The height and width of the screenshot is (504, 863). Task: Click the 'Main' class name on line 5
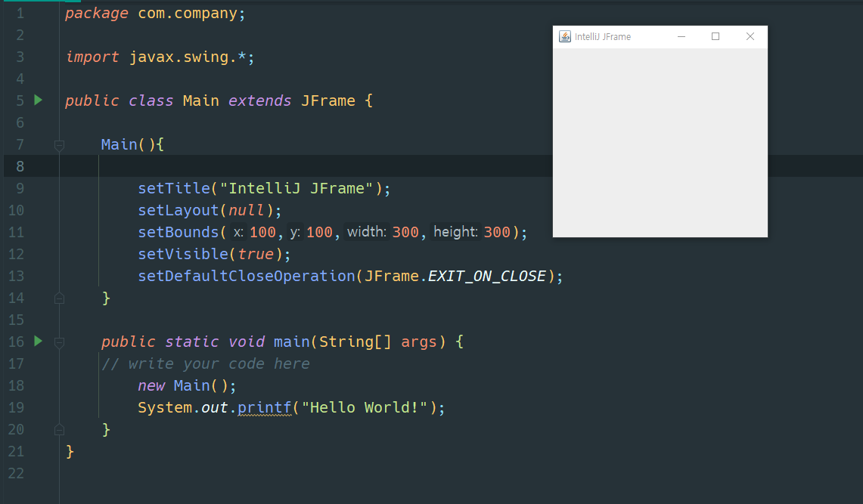point(201,100)
